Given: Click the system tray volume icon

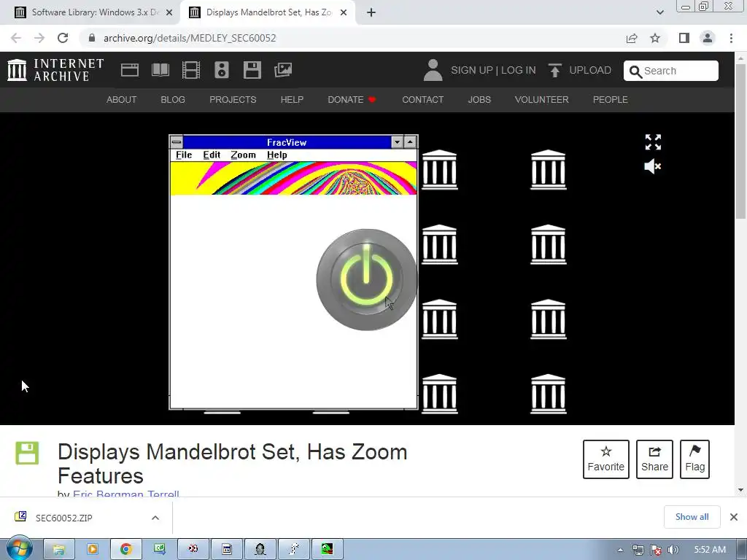Looking at the screenshot, I should click(x=673, y=550).
